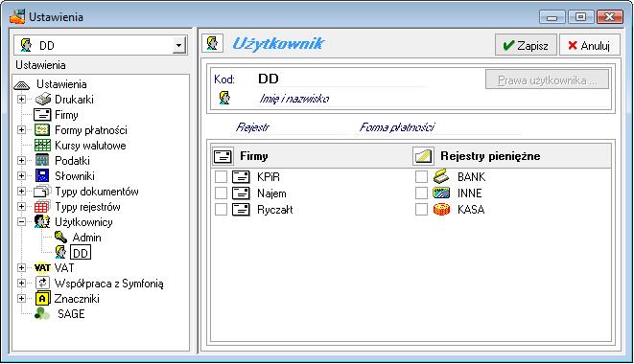The width and height of the screenshot is (634, 364).
Task: Click the Firmy column header icon
Action: pos(223,156)
